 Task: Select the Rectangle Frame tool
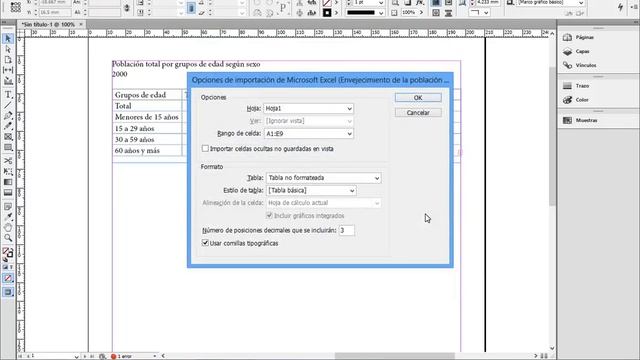tap(8, 137)
